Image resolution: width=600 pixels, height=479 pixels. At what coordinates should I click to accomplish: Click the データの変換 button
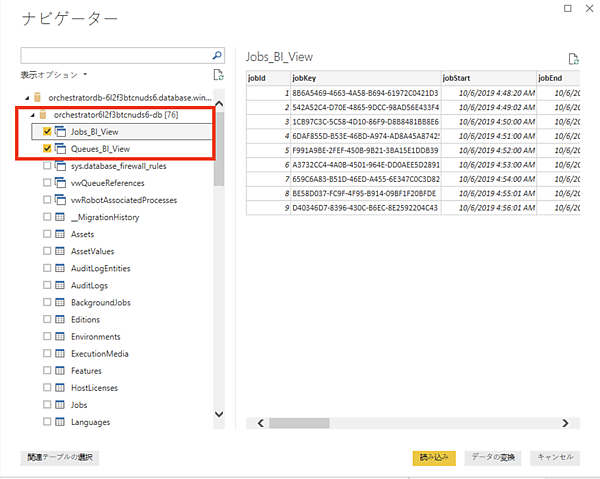point(493,457)
